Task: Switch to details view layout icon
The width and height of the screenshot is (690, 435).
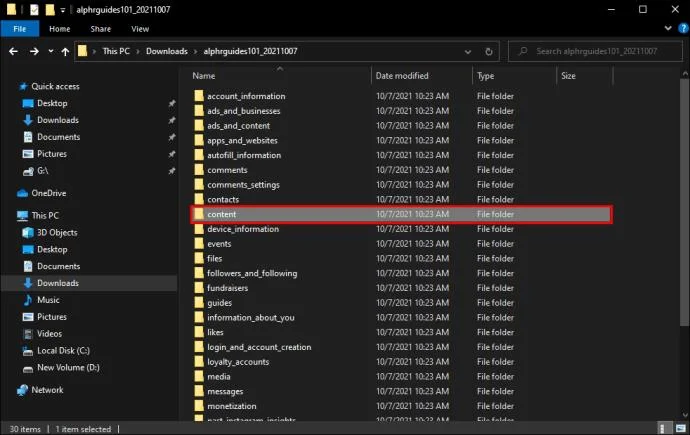Action: coord(662,428)
